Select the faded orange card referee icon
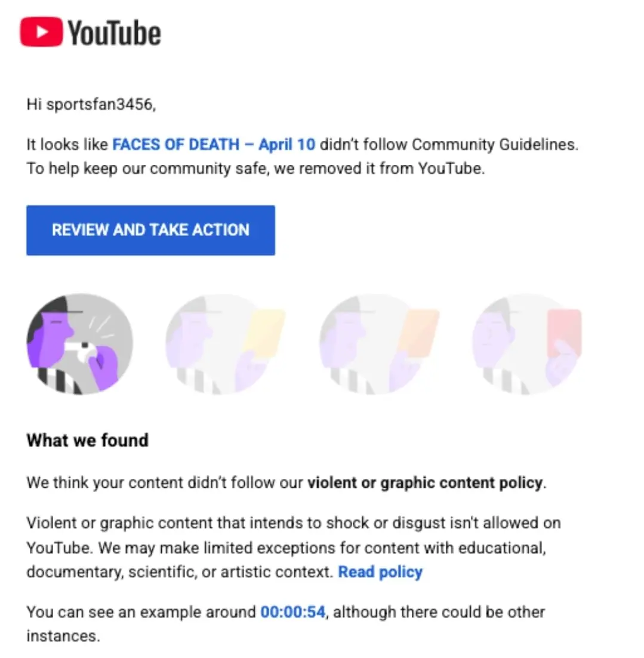The width and height of the screenshot is (644, 658). click(x=379, y=344)
